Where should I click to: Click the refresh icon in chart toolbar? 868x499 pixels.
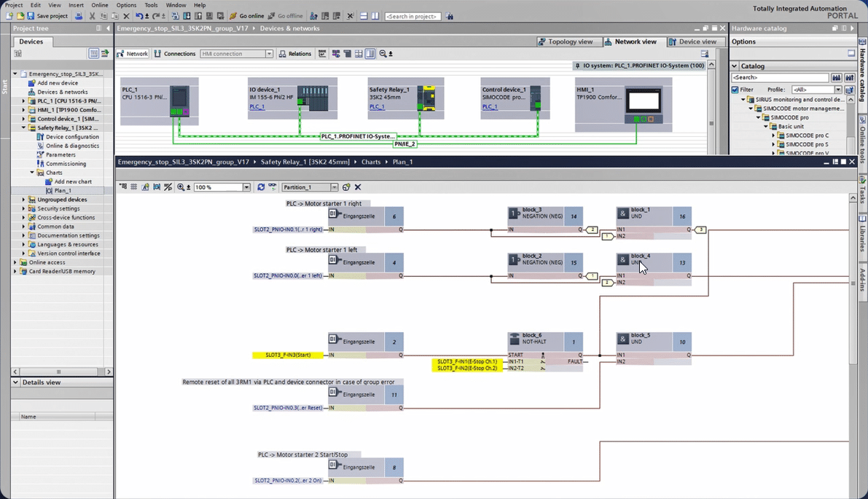(261, 187)
